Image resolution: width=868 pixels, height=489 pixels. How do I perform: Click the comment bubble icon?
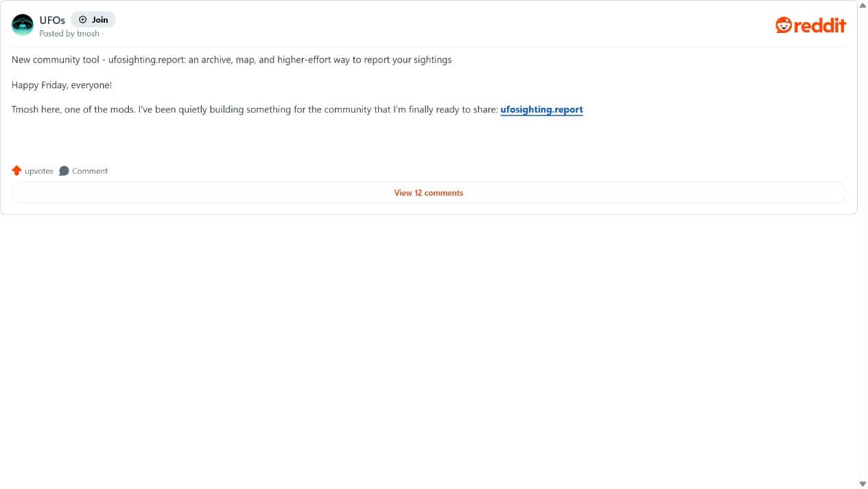64,171
